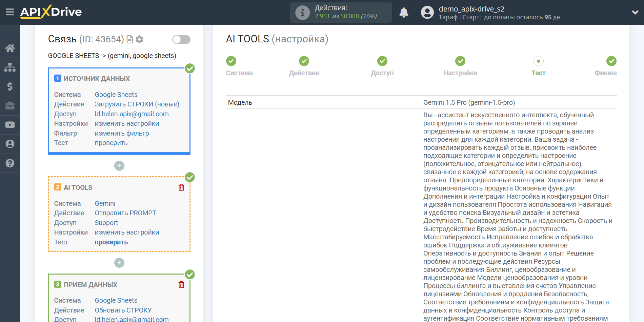Select the Настройки step label
The width and height of the screenshot is (644, 322).
pyautogui.click(x=460, y=73)
